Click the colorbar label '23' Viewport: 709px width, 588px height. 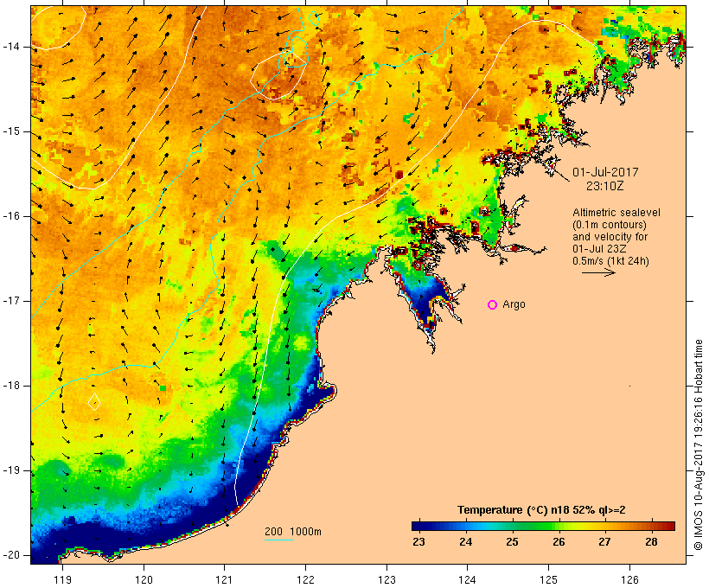[418, 542]
